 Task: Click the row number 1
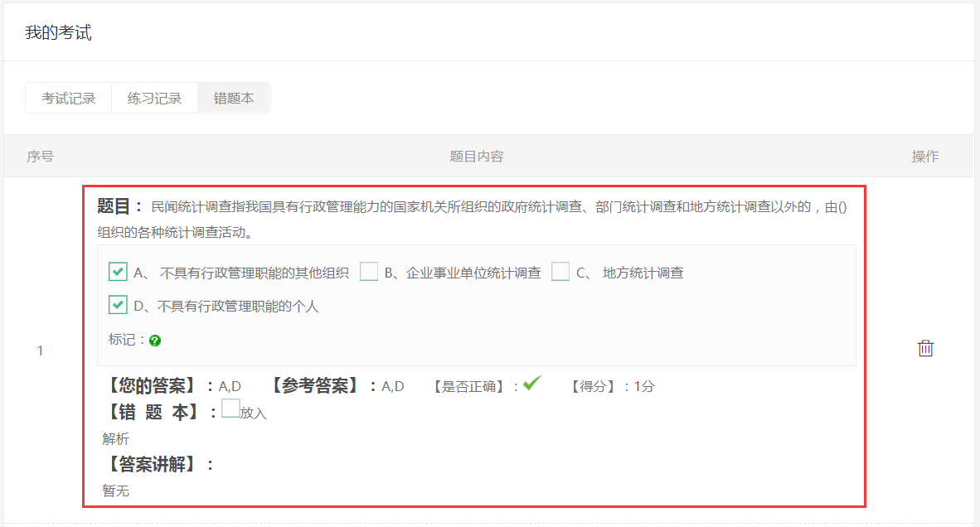[39, 349]
